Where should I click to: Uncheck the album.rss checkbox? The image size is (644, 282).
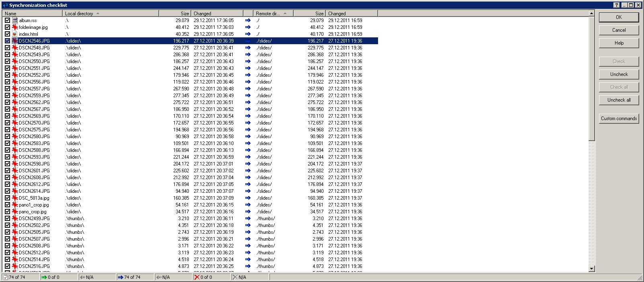[7, 20]
